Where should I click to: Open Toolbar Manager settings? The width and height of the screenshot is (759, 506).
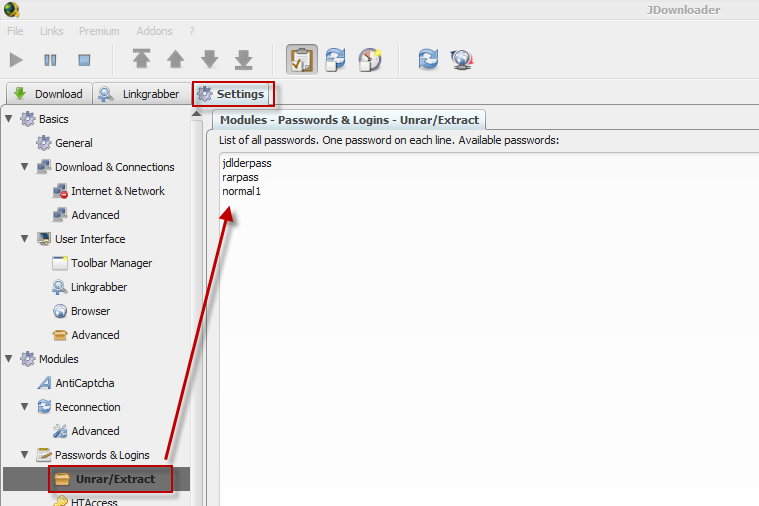[111, 263]
